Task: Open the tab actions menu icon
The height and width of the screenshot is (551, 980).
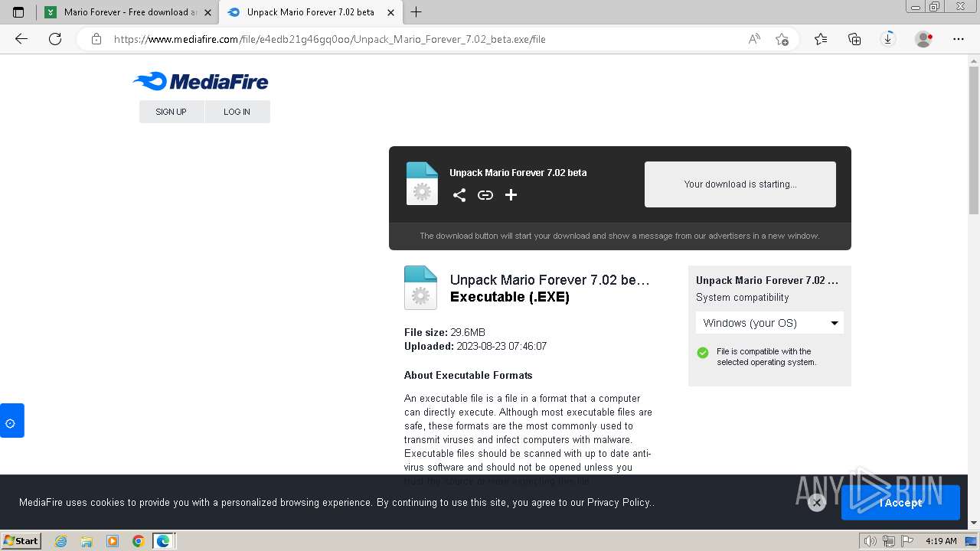Action: pyautogui.click(x=18, y=12)
